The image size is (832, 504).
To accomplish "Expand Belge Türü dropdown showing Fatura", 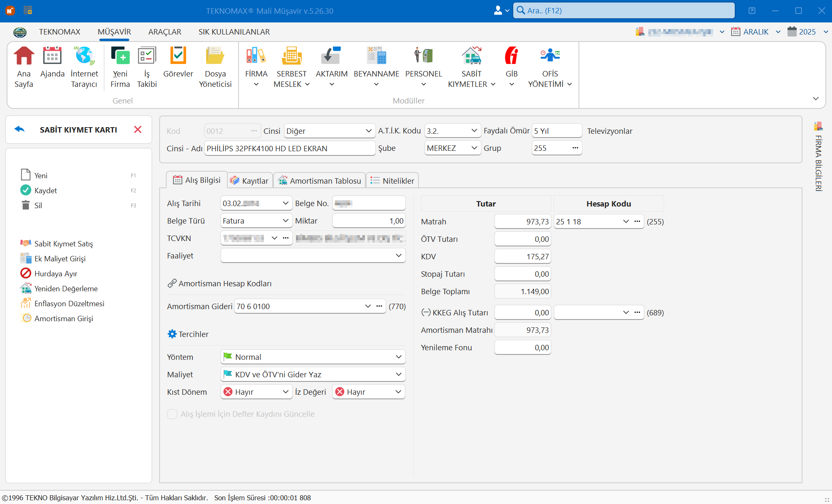I will click(286, 221).
